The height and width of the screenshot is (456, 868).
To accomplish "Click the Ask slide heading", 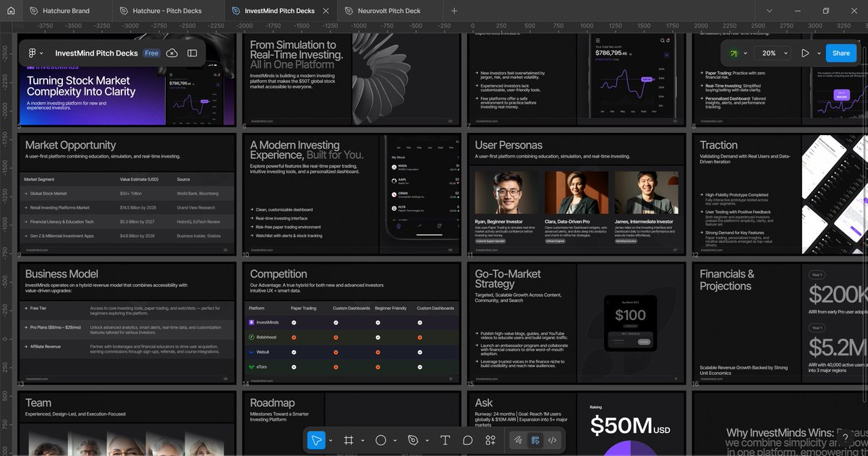I will coord(484,403).
